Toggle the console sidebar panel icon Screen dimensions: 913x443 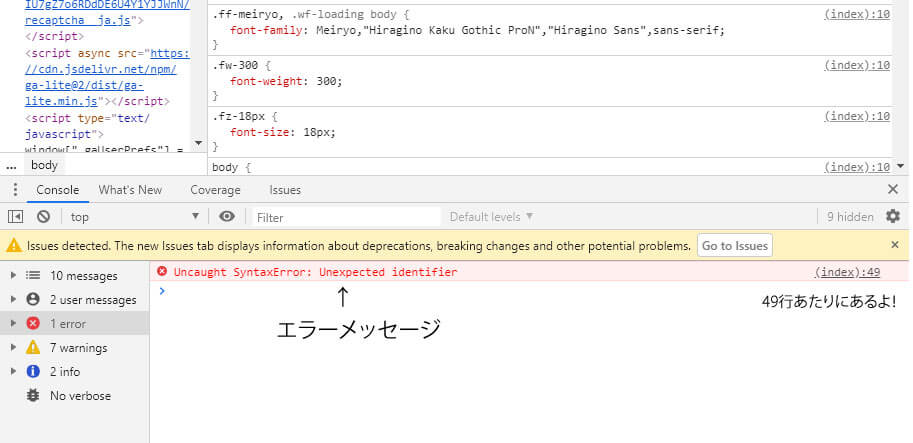[15, 217]
